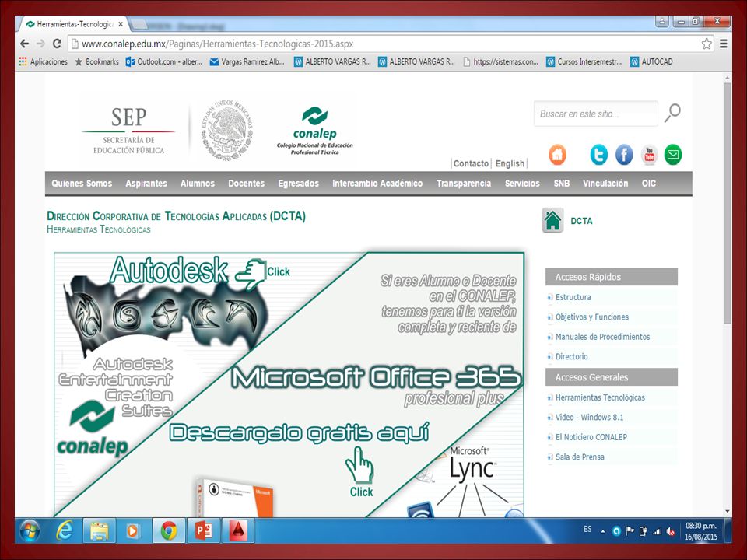Close the Herramientas-Tecnologicas tab
This screenshot has width=747, height=560.
[121, 24]
